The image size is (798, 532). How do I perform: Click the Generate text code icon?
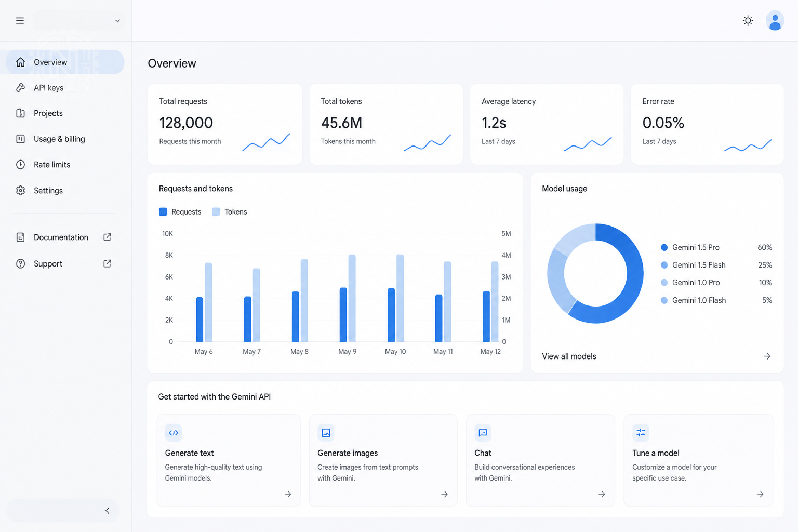click(x=174, y=433)
